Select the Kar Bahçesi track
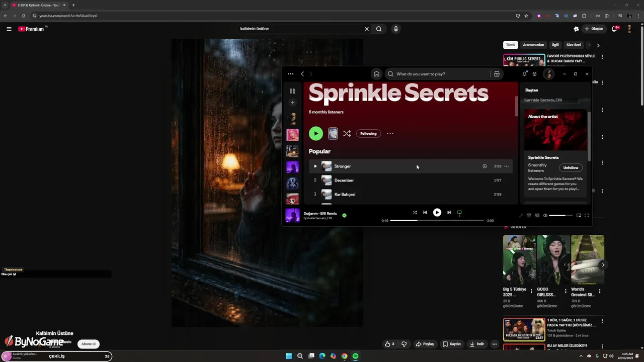The image size is (644, 362). pos(411,194)
